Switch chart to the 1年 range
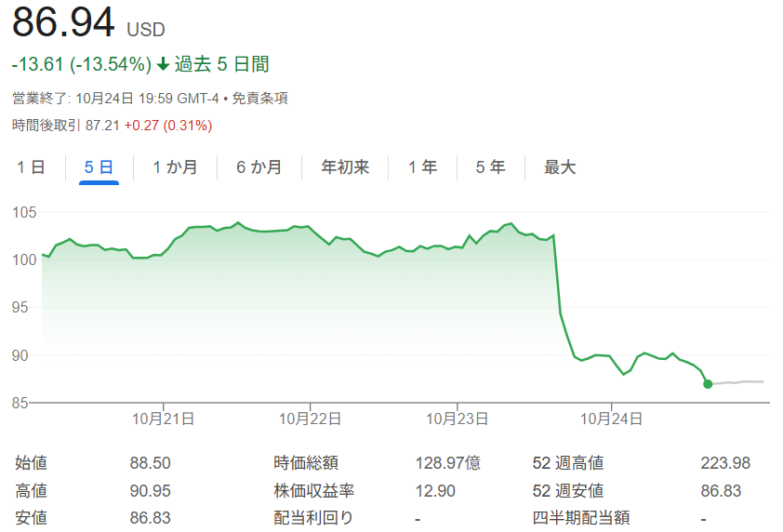Screen dimensions: 783x532 [x=422, y=167]
